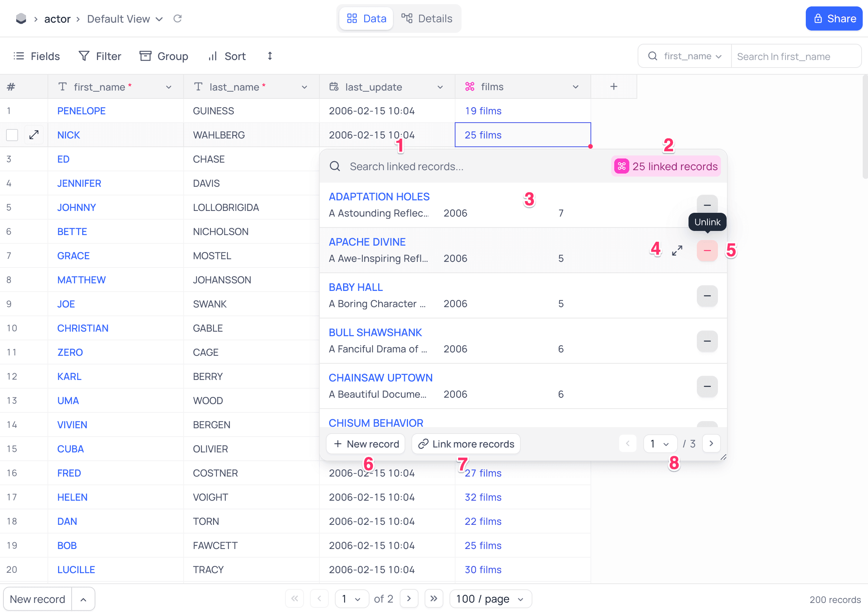Tick the checkbox for NICK row
The width and height of the screenshot is (868, 612).
pyautogui.click(x=12, y=135)
